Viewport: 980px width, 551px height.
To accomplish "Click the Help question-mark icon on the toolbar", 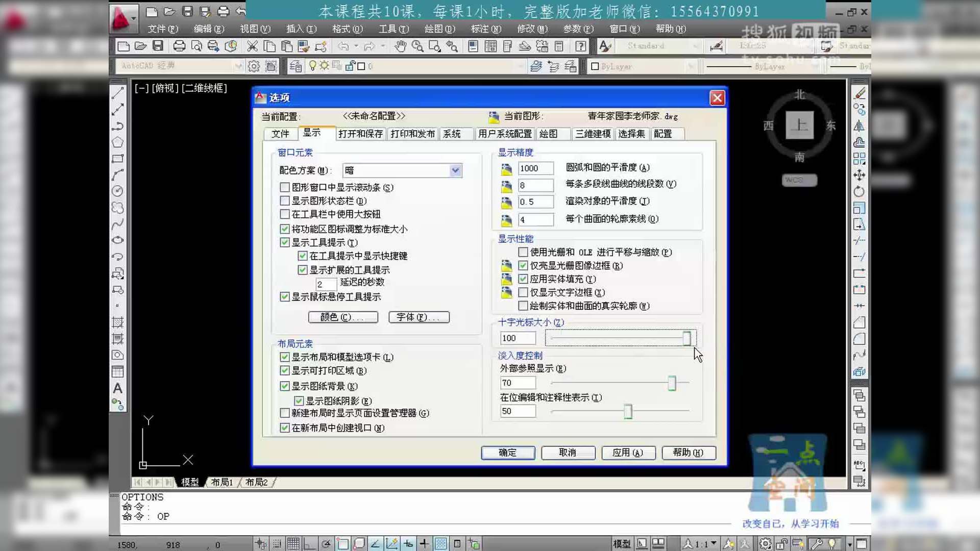I will click(x=580, y=46).
